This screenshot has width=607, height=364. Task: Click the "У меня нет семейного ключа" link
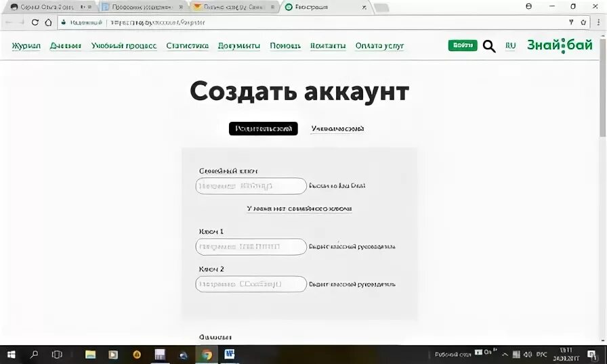[299, 208]
